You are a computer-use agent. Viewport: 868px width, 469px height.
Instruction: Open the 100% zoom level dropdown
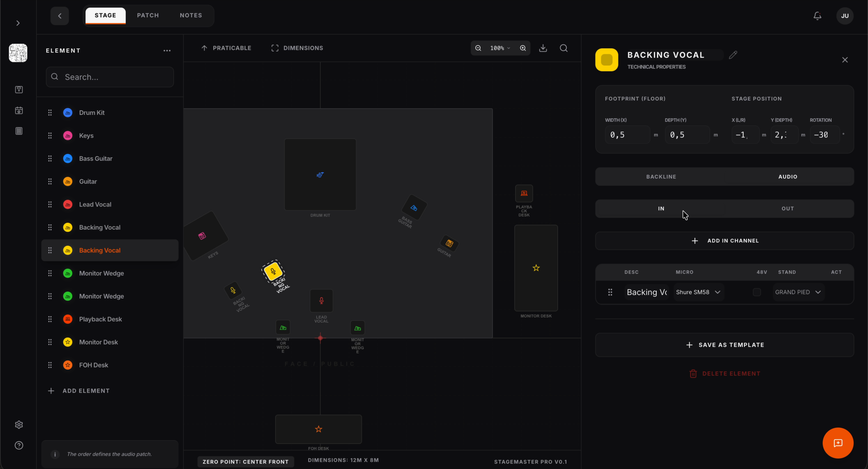pyautogui.click(x=500, y=48)
